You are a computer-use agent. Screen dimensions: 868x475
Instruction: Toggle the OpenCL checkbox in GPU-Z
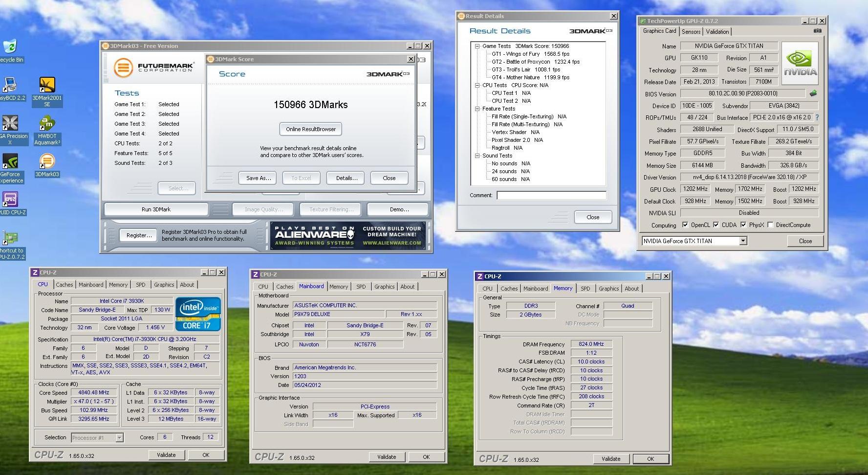[685, 225]
